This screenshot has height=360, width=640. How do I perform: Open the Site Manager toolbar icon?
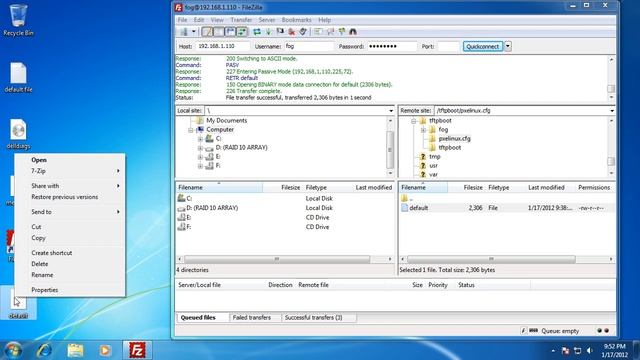184,32
